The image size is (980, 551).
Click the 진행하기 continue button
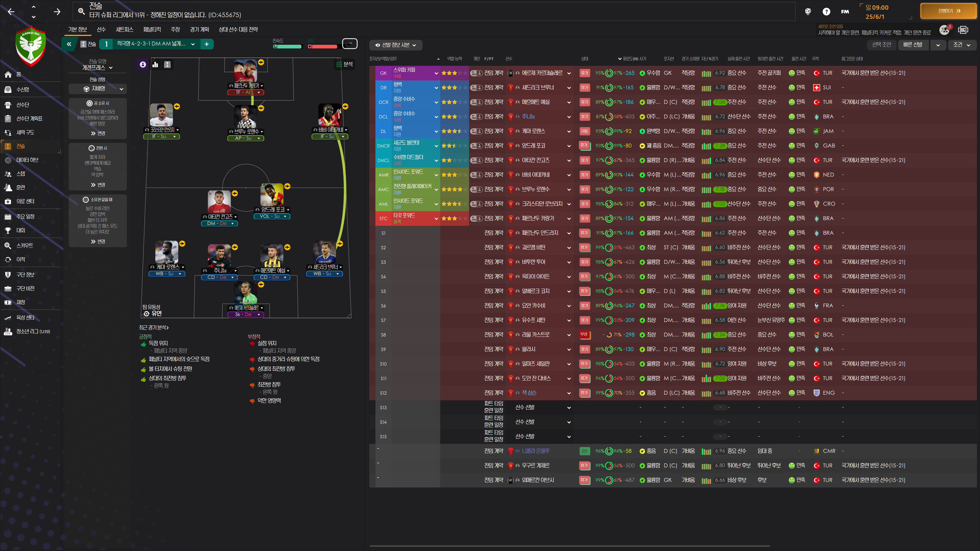point(948,11)
